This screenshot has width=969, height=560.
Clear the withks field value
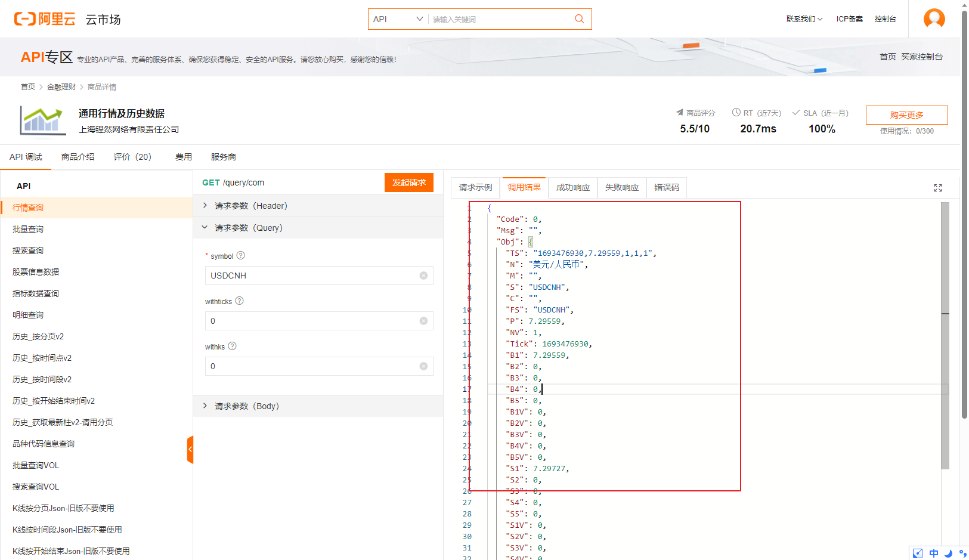pos(423,366)
